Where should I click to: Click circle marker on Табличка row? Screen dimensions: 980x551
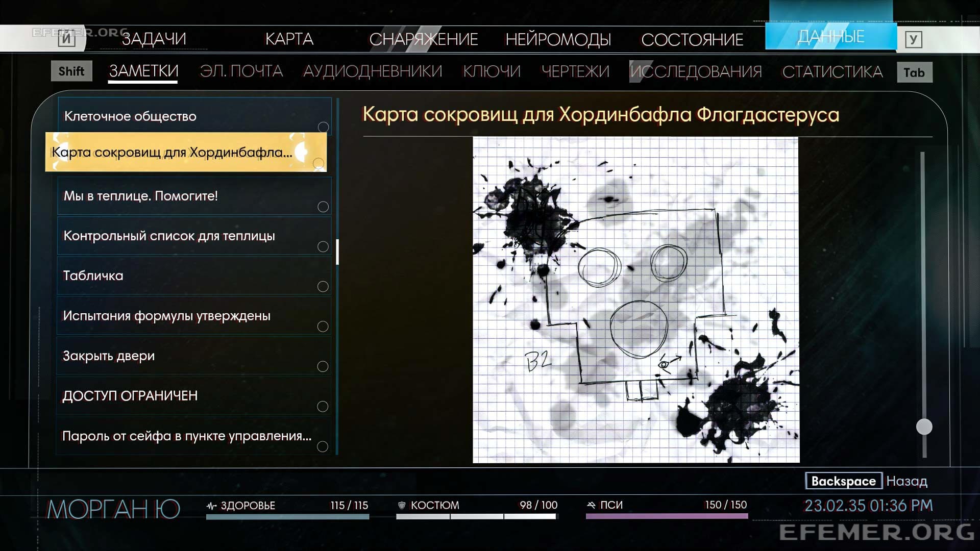[323, 286]
